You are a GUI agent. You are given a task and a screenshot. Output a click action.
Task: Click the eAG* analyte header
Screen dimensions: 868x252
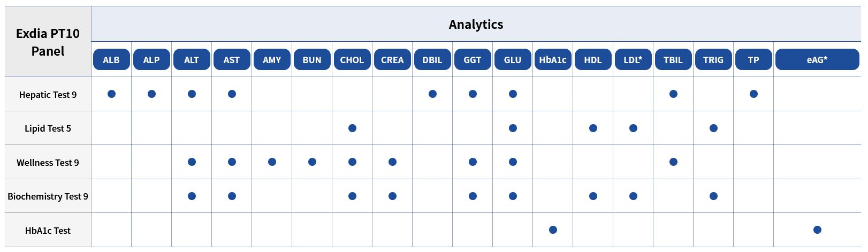[x=817, y=59]
